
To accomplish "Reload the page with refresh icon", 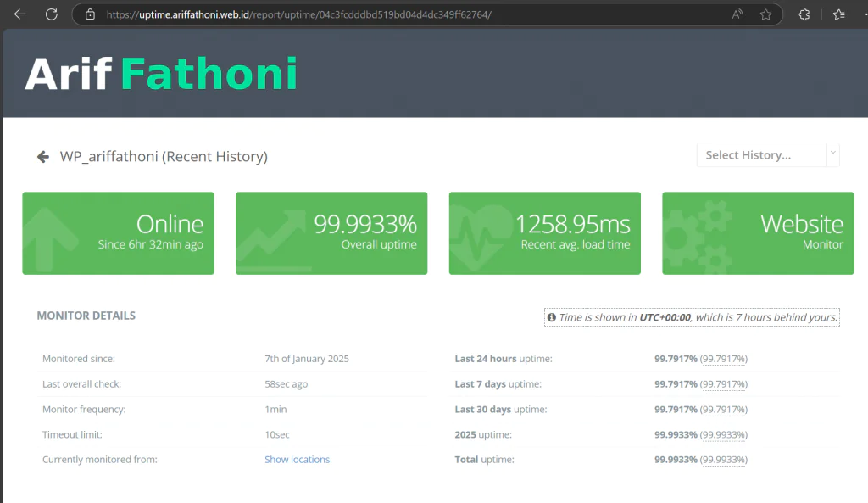I will click(52, 14).
